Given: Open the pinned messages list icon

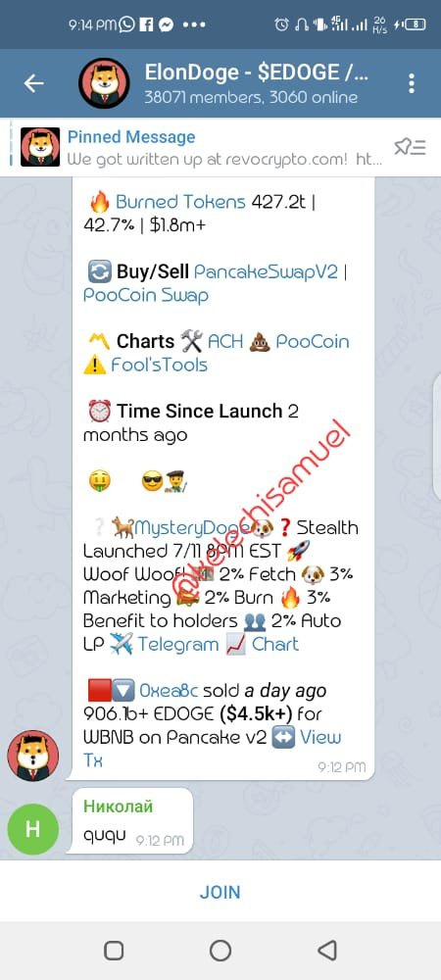Looking at the screenshot, I should 410,147.
